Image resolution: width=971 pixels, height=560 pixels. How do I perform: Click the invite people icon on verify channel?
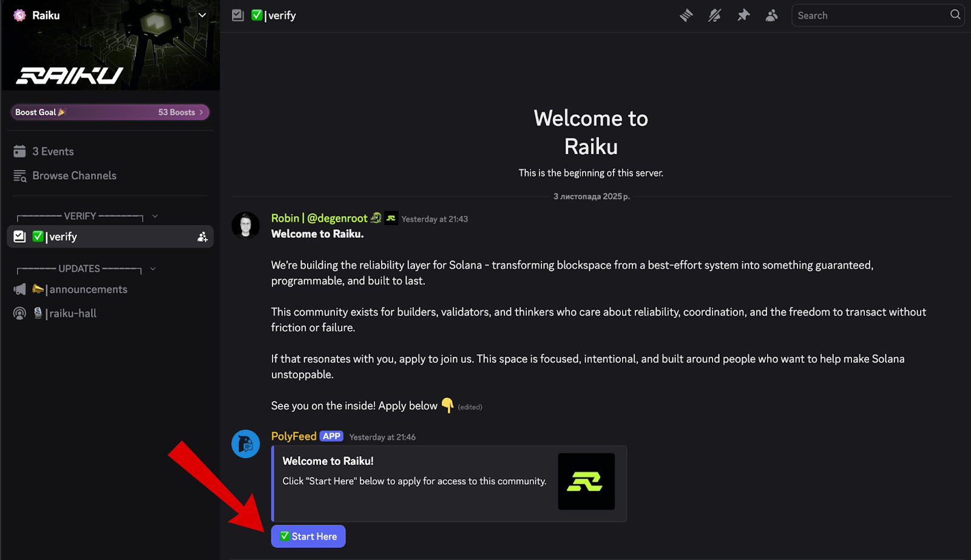point(202,237)
